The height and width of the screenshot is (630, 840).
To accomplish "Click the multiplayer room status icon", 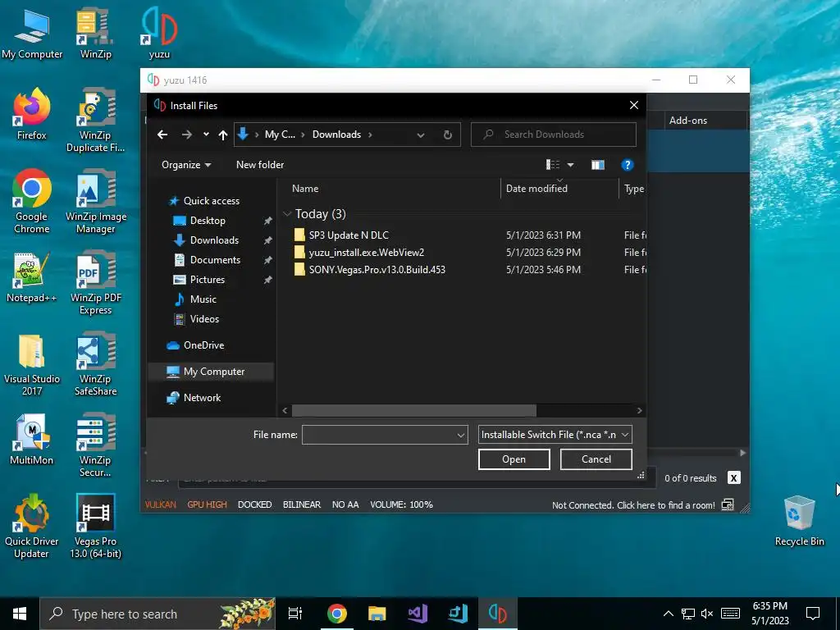I will click(x=728, y=504).
